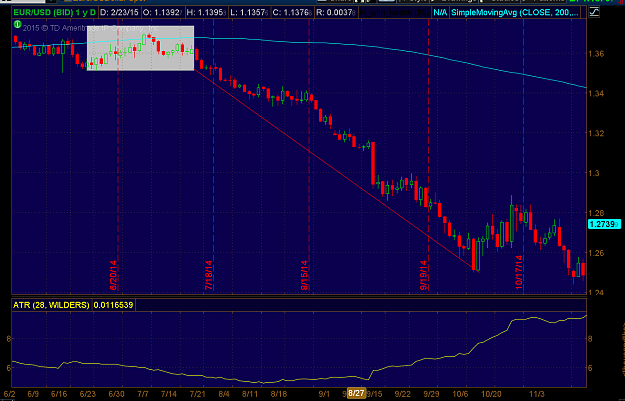This screenshot has height=401, width=625.
Task: Click the 1.32 price axis label
Action: click(x=596, y=134)
